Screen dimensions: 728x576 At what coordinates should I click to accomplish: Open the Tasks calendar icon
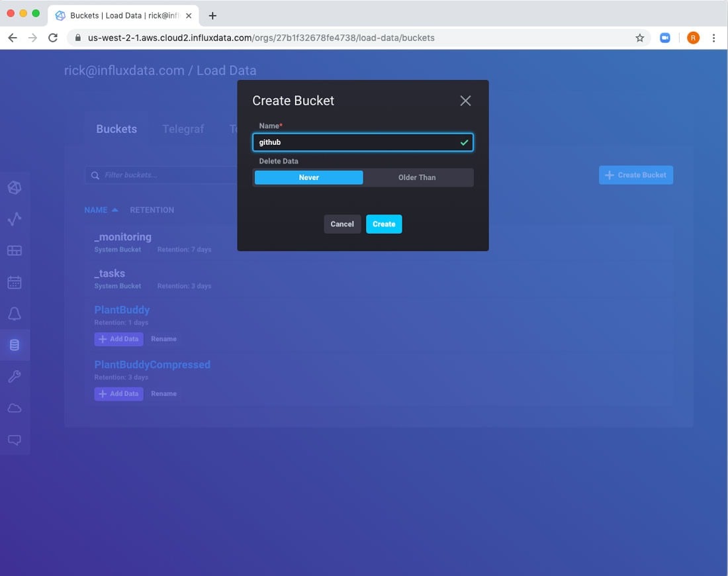[15, 283]
